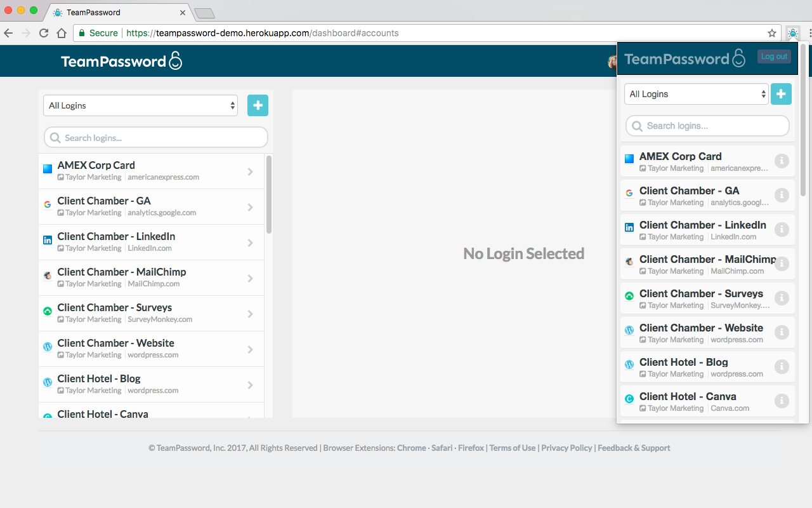Click dashboard Search logins field
Viewport: 812px width, 508px height.
point(156,137)
